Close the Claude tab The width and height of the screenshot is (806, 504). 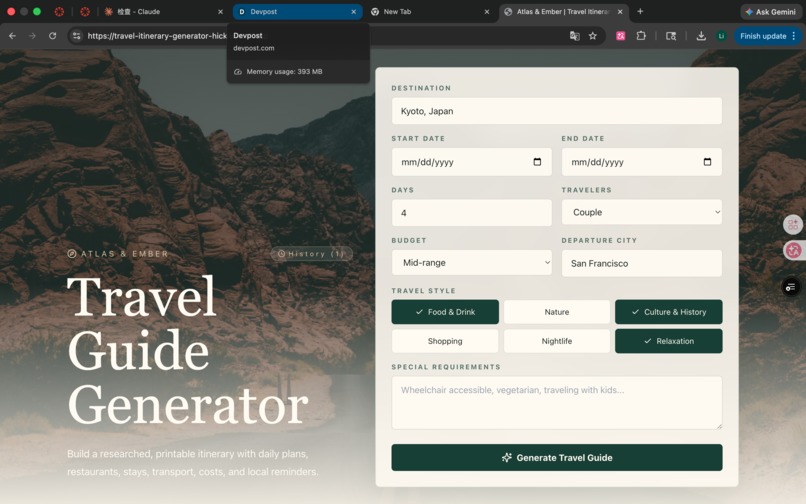pyautogui.click(x=221, y=11)
